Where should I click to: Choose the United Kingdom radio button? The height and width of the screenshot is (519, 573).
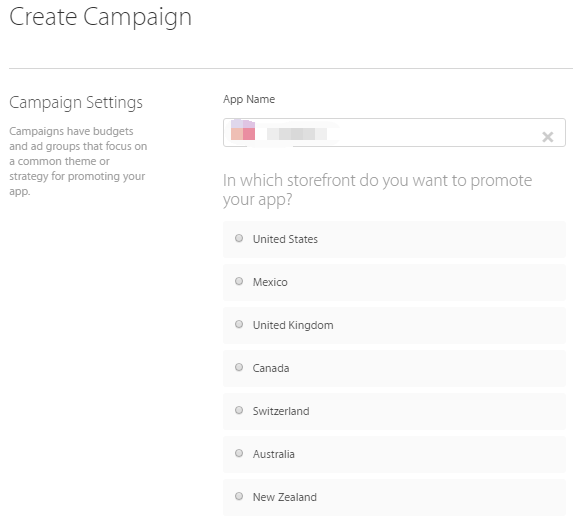pyautogui.click(x=239, y=324)
